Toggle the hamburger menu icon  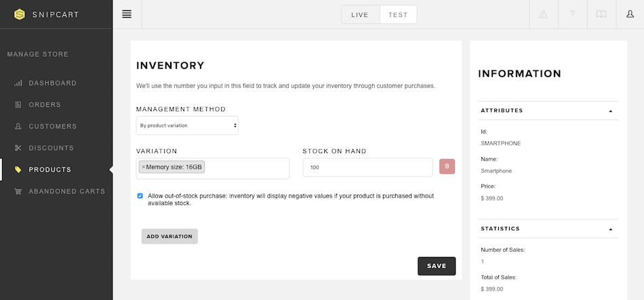pyautogui.click(x=127, y=14)
